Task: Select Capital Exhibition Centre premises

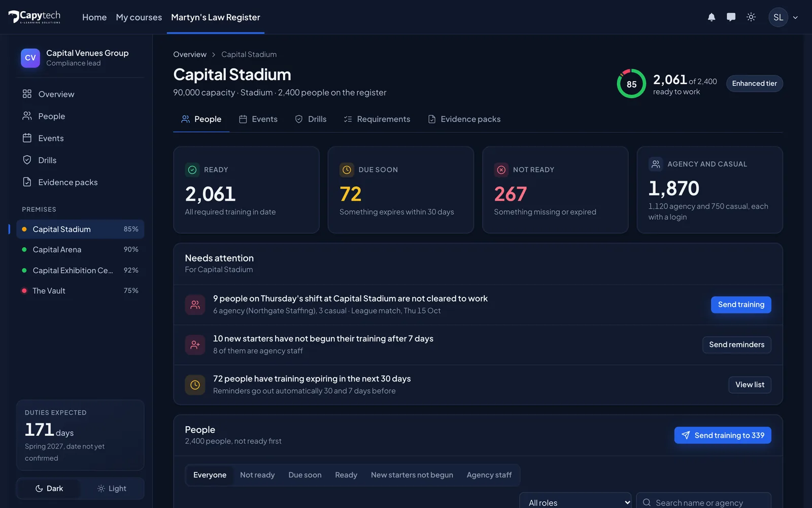Action: [x=80, y=270]
